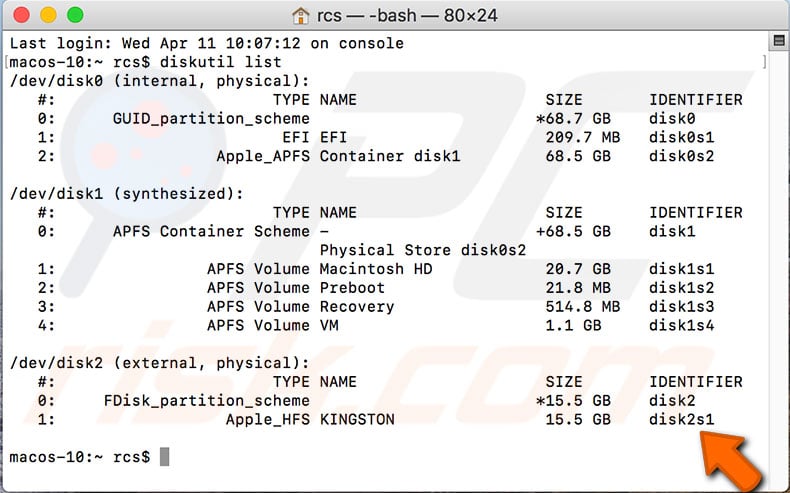Click the 'IDENTIFIER' column header under /dev/disk2
This screenshot has width=790, height=493.
pos(696,382)
